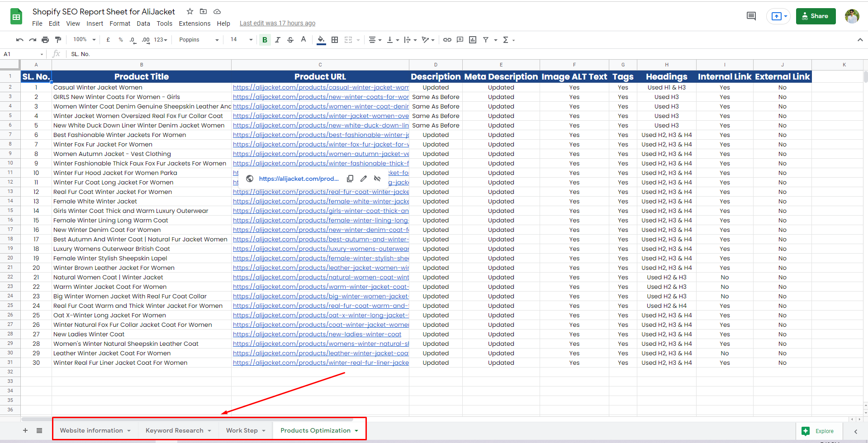Click the green Share button
868x443 pixels.
(x=816, y=16)
